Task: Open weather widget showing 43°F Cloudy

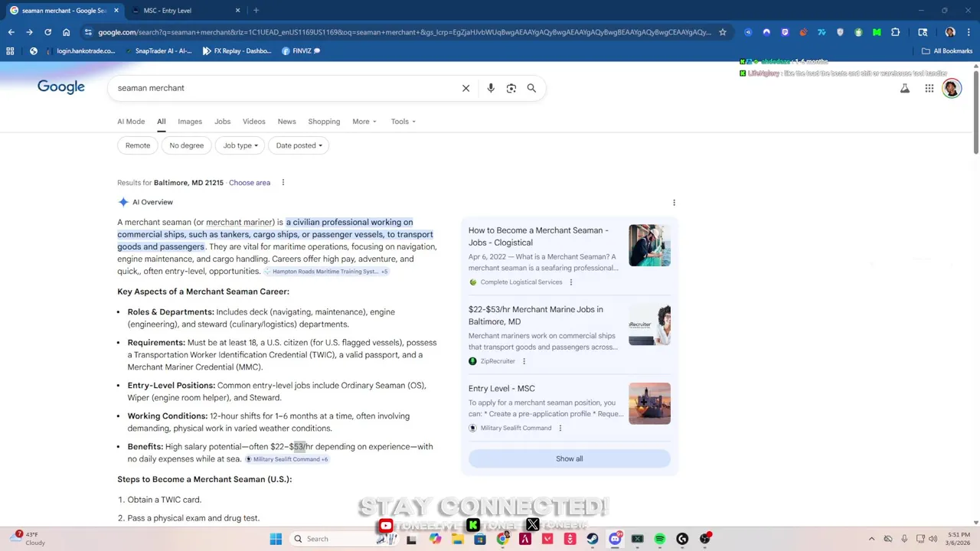Action: 31,539
